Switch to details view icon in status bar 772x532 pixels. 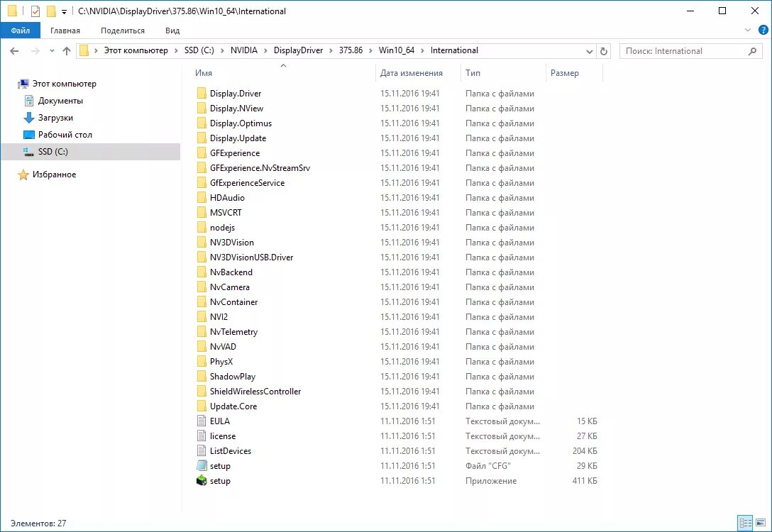coord(746,523)
